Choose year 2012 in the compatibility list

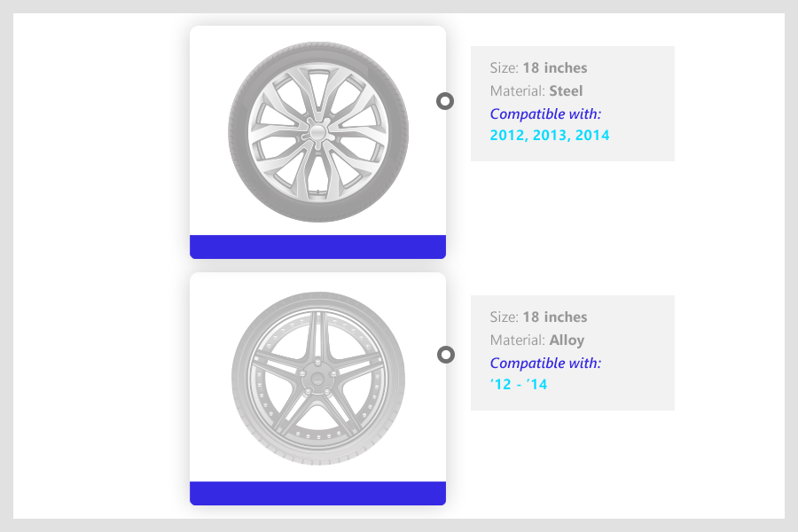pos(506,136)
